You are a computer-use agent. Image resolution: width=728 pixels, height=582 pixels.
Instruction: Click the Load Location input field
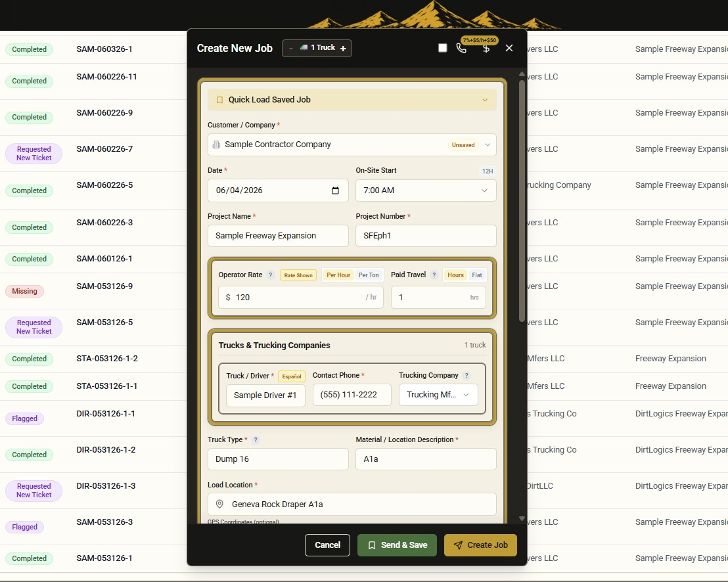[x=352, y=504]
